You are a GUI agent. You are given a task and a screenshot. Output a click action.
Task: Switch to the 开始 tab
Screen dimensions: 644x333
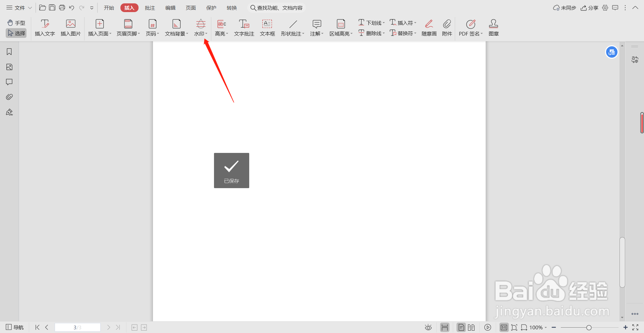(109, 8)
